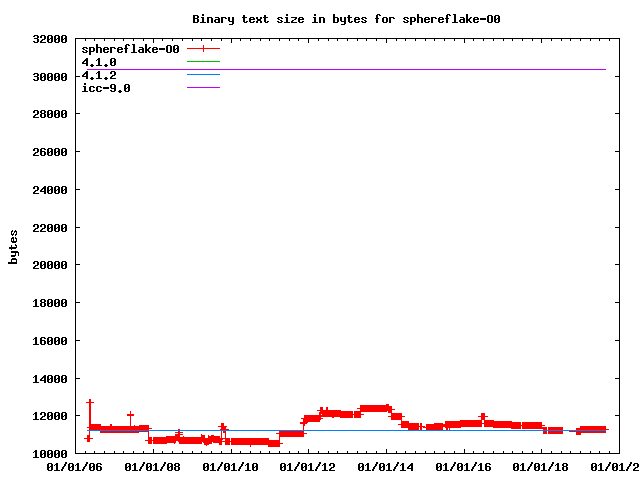
Task: Select the 01/01/10 x-axis date label
Action: [x=230, y=467]
